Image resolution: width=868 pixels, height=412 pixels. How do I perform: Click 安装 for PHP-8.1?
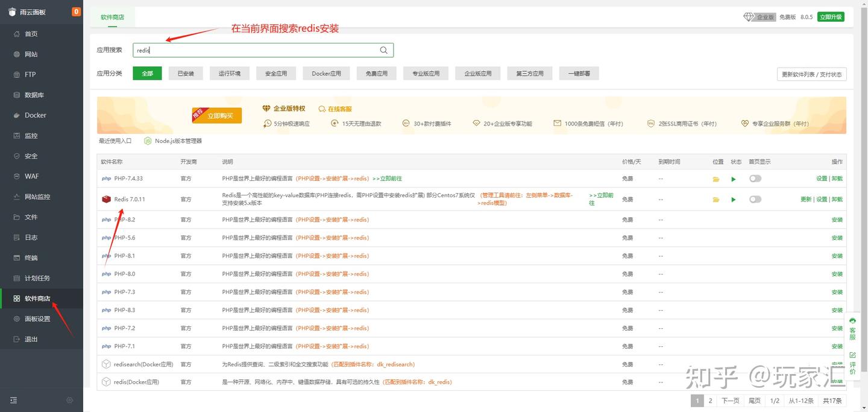837,256
